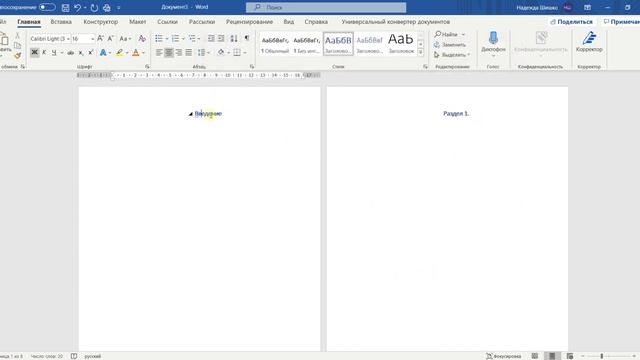Open the Справка tab

click(316, 22)
